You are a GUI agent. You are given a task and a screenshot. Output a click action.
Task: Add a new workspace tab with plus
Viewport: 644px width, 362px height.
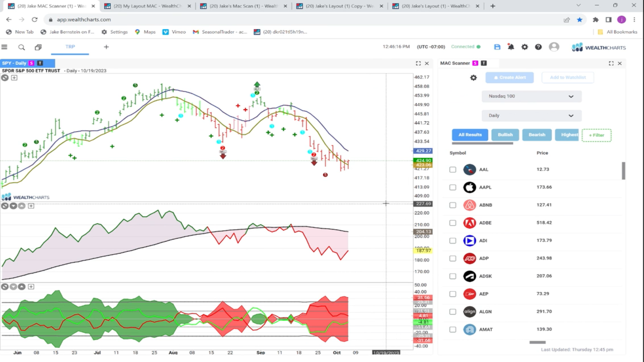coord(106,47)
